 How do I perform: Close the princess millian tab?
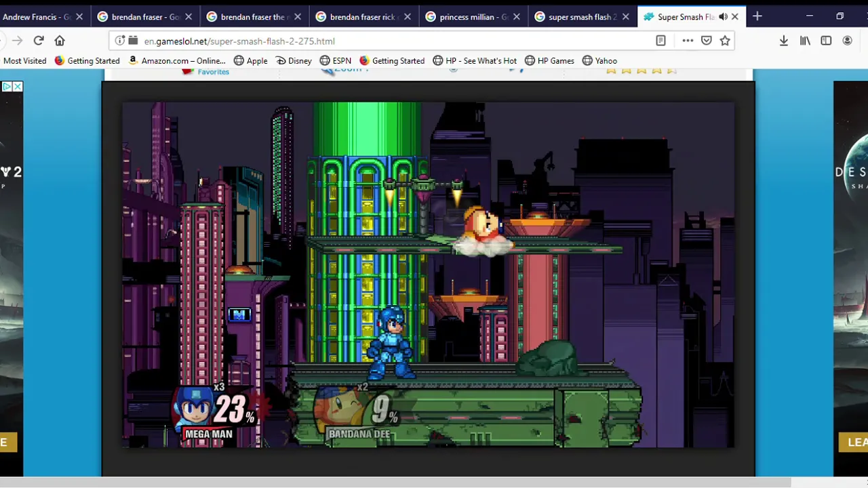pyautogui.click(x=517, y=17)
